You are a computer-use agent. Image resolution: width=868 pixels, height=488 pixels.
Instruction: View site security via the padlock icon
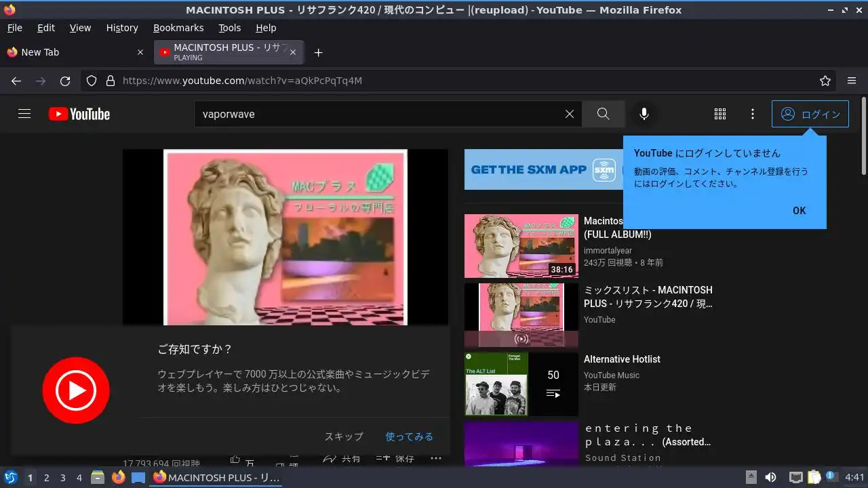[x=111, y=81]
